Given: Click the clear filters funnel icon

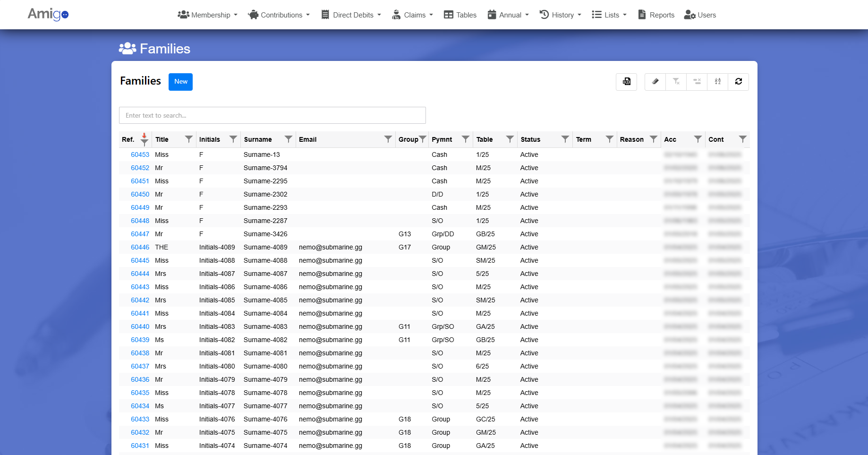Looking at the screenshot, I should [x=676, y=82].
